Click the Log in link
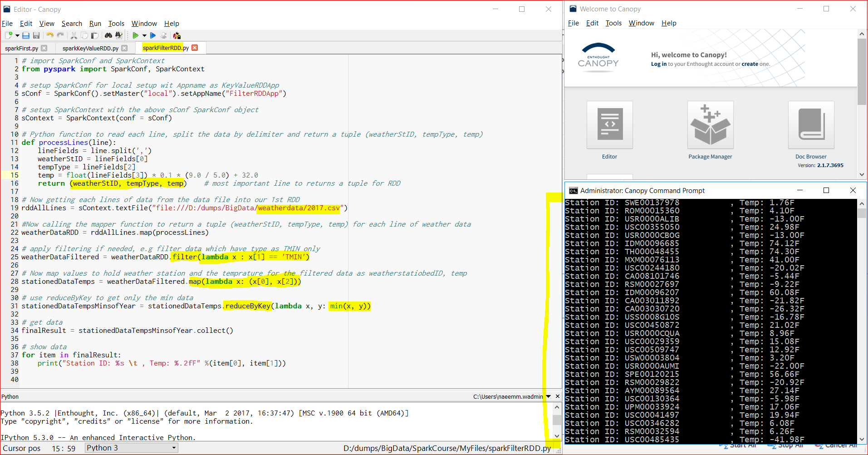 pos(658,64)
